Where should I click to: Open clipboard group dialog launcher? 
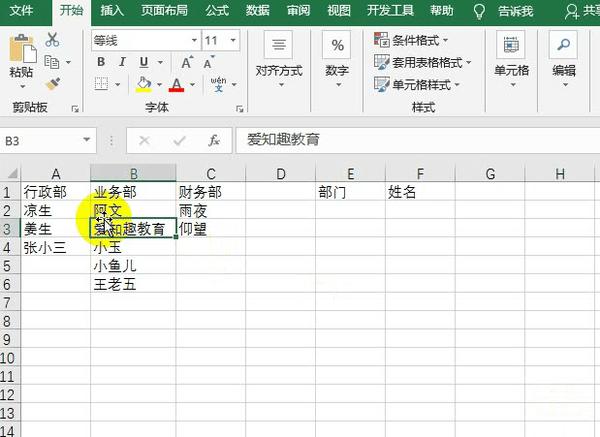click(75, 109)
